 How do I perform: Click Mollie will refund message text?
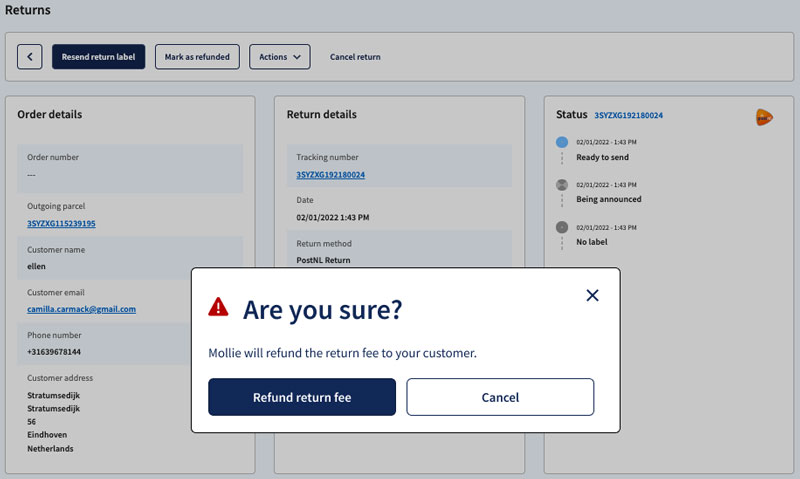click(342, 353)
